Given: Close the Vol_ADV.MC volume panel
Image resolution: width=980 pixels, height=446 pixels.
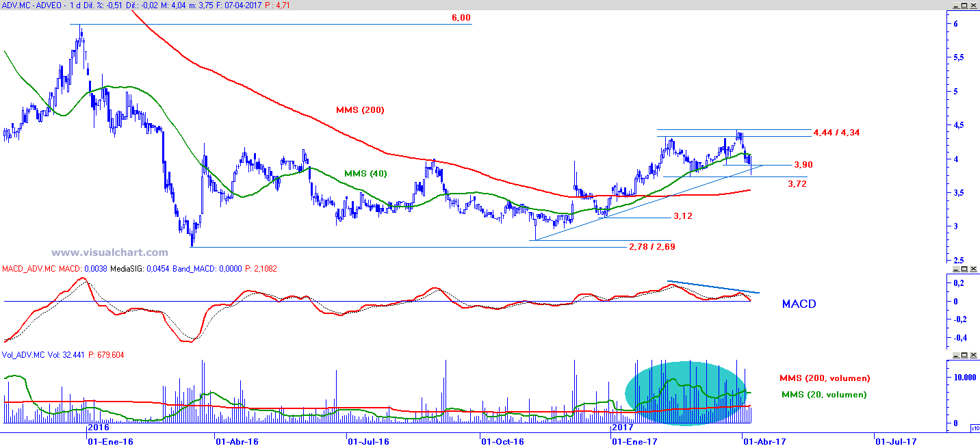Looking at the screenshot, I should [974, 355].
